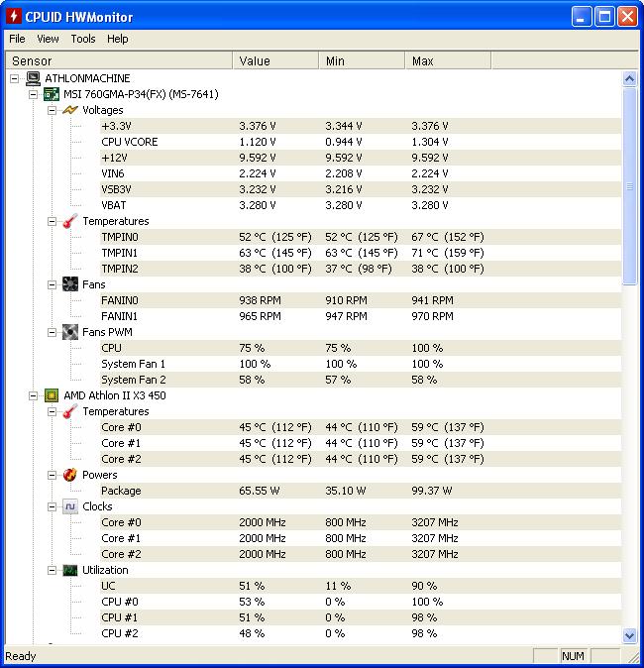Viewport: 644px width, 668px height.
Task: Select the CPU #0 utilization row
Action: [360, 602]
